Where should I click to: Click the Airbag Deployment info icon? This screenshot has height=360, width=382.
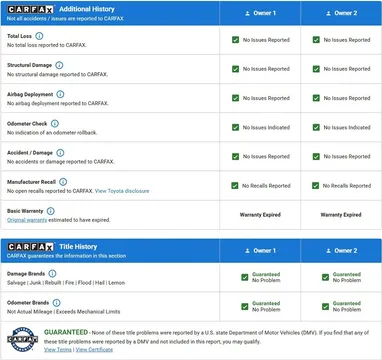(60, 94)
